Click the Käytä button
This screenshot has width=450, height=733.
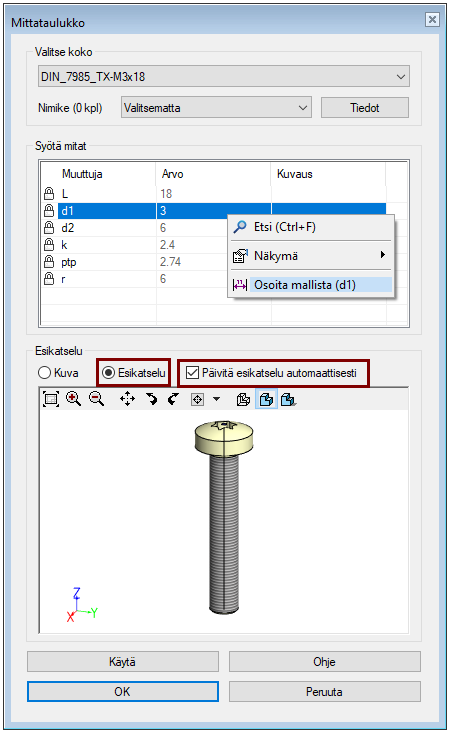(122, 661)
